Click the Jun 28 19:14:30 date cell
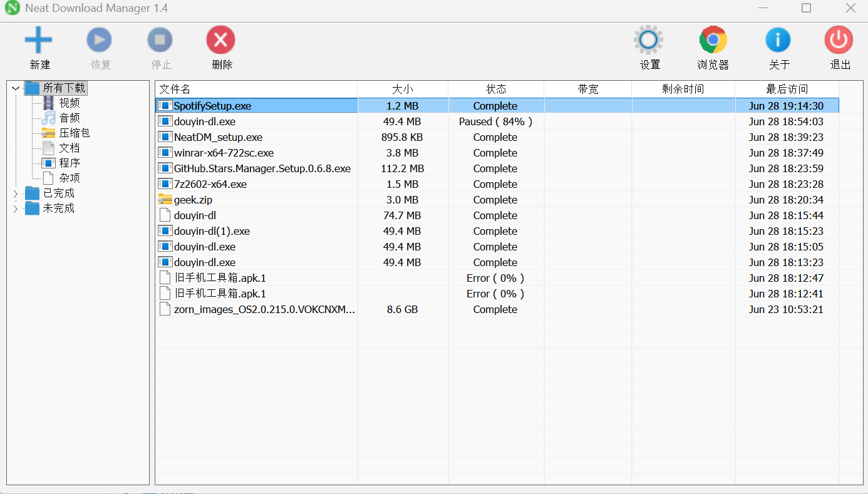 [x=786, y=106]
